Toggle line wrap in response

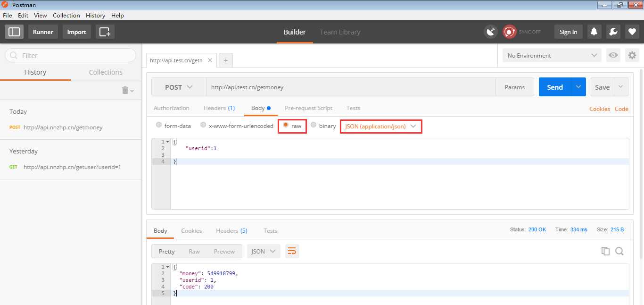click(292, 251)
